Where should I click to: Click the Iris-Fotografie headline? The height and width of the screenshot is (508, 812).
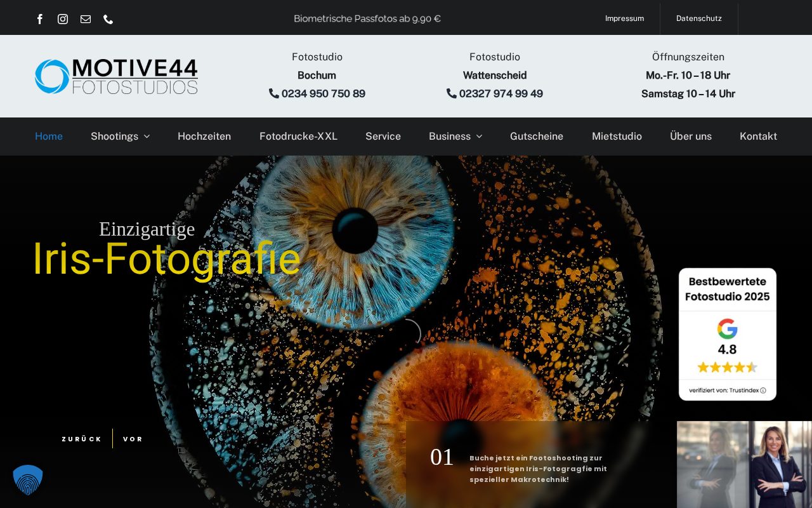point(166,259)
